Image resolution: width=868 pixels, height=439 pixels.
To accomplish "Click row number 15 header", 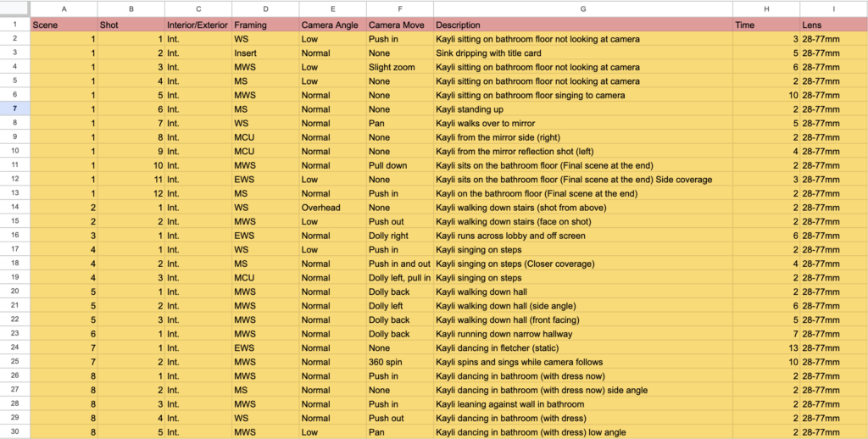I will (x=14, y=221).
